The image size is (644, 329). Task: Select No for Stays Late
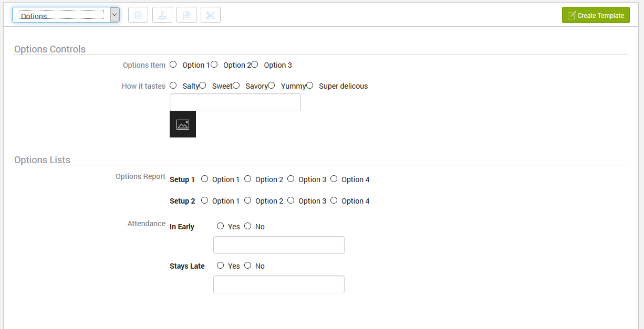248,266
